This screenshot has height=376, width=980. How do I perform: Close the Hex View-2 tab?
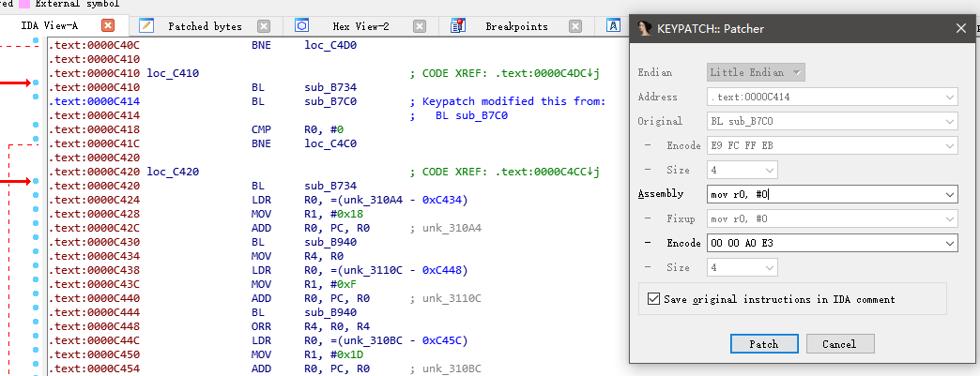pyautogui.click(x=419, y=26)
